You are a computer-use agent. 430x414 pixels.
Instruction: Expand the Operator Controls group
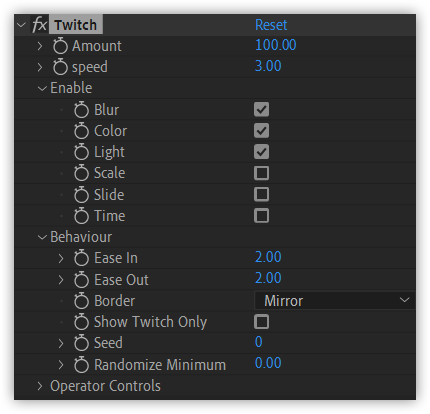tap(40, 386)
